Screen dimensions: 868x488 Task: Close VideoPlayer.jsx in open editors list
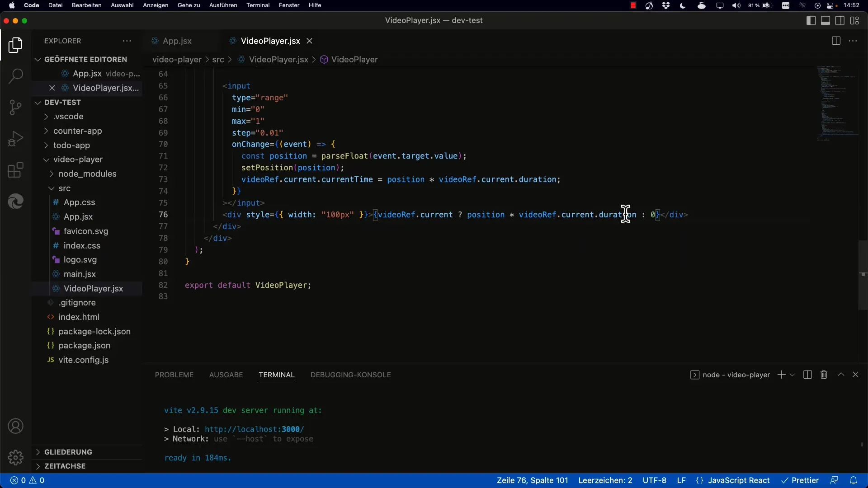pos(52,88)
